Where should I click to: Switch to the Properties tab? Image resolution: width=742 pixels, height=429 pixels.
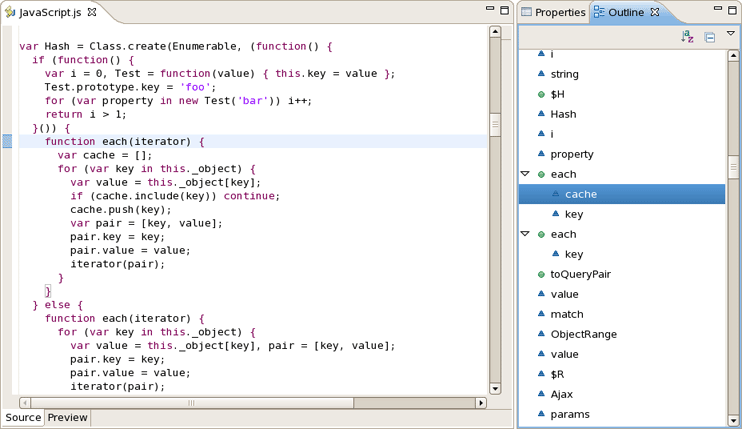click(x=553, y=12)
